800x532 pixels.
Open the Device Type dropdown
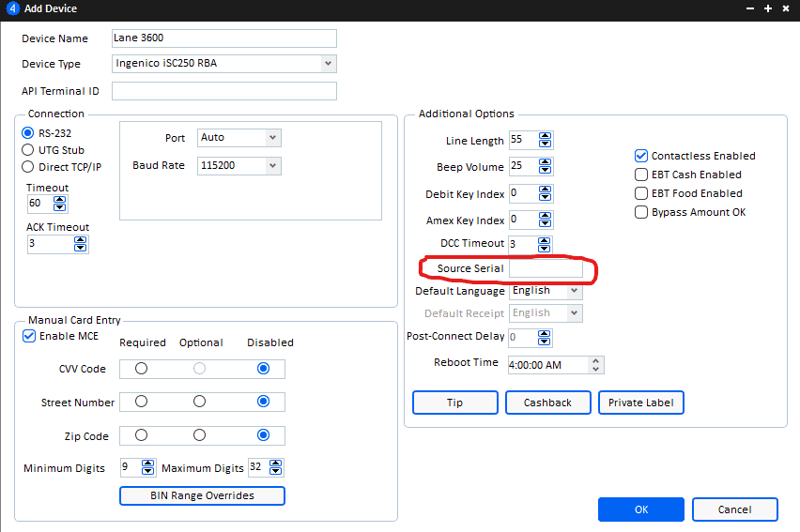(x=328, y=64)
